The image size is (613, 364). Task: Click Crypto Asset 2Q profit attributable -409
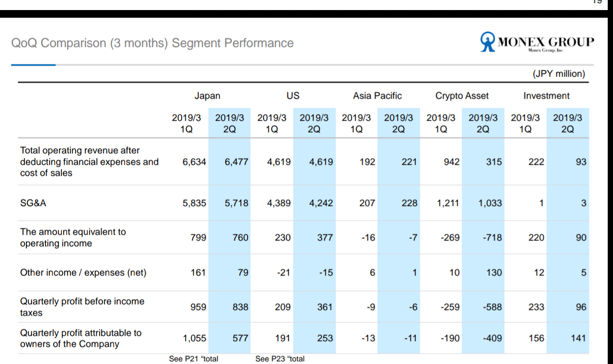pos(492,338)
